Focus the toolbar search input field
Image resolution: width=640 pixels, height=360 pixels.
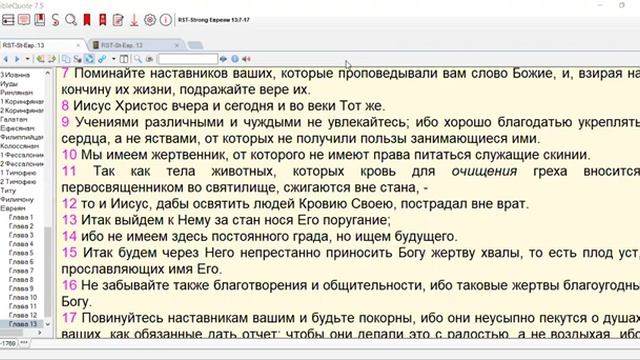pyautogui.click(x=188, y=59)
